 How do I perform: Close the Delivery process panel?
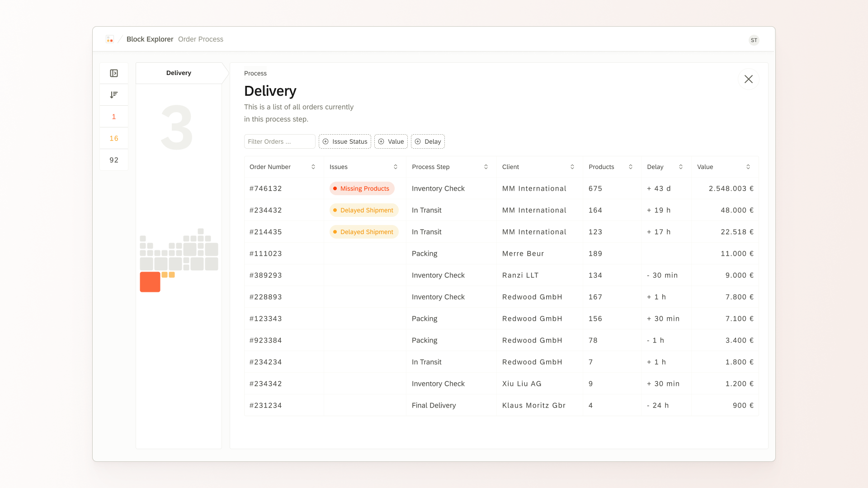tap(748, 79)
